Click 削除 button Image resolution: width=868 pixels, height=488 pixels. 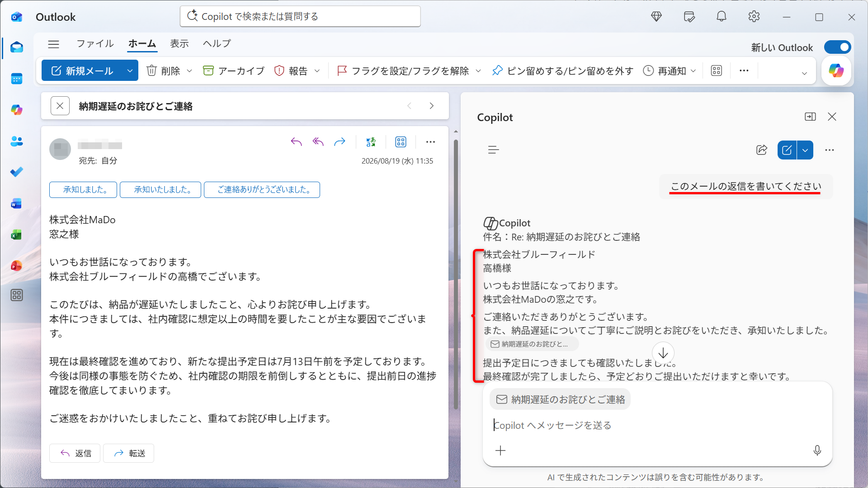[x=163, y=71]
